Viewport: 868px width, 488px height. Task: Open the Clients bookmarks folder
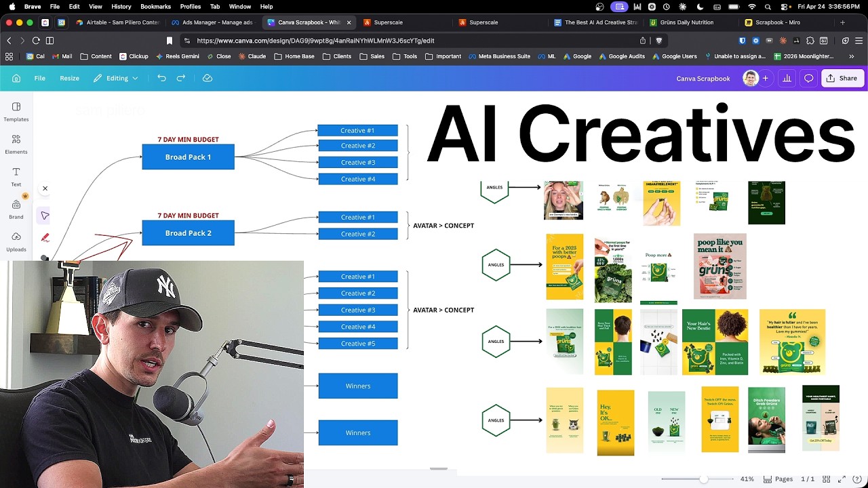337,56
